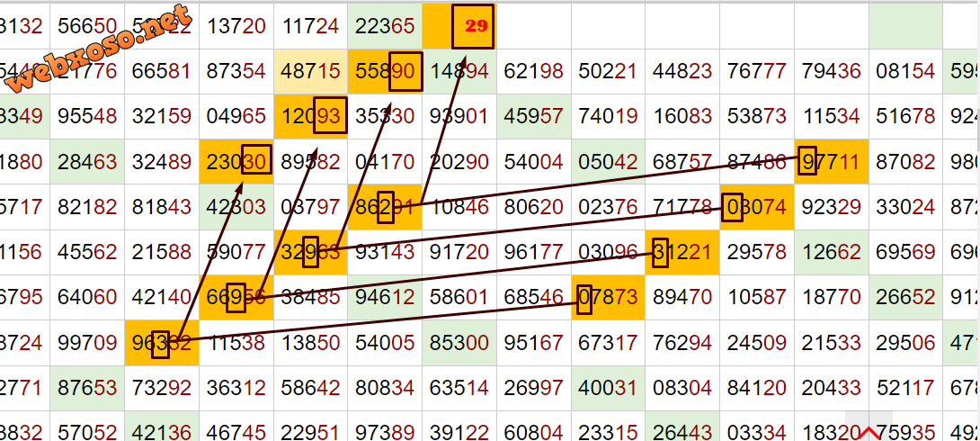Click the green cell 42136
Image resolution: width=980 pixels, height=441 pixels.
point(161,427)
